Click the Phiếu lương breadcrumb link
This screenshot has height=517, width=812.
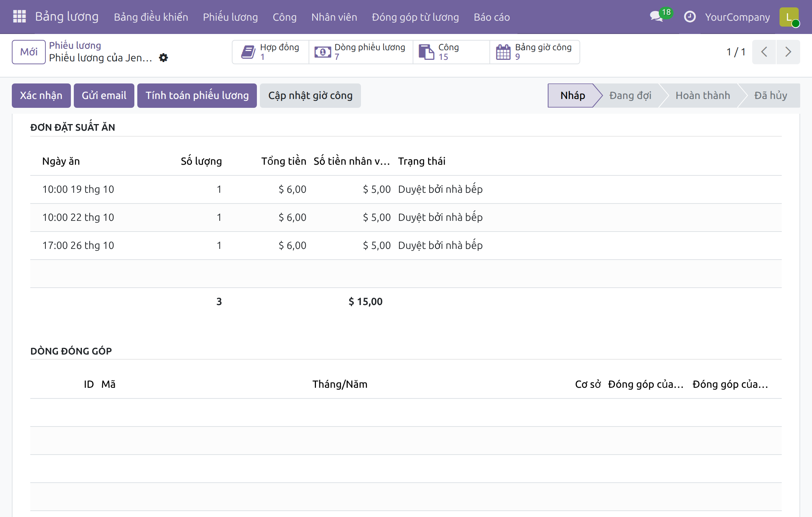tap(75, 45)
